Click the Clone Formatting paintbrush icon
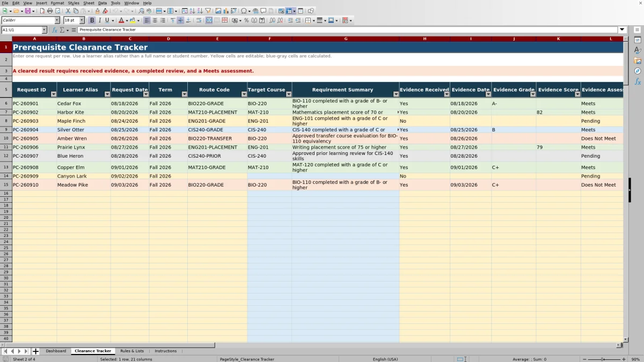 point(97,11)
